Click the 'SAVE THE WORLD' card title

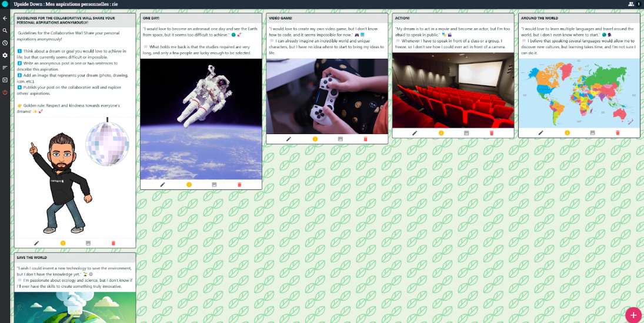(32, 258)
